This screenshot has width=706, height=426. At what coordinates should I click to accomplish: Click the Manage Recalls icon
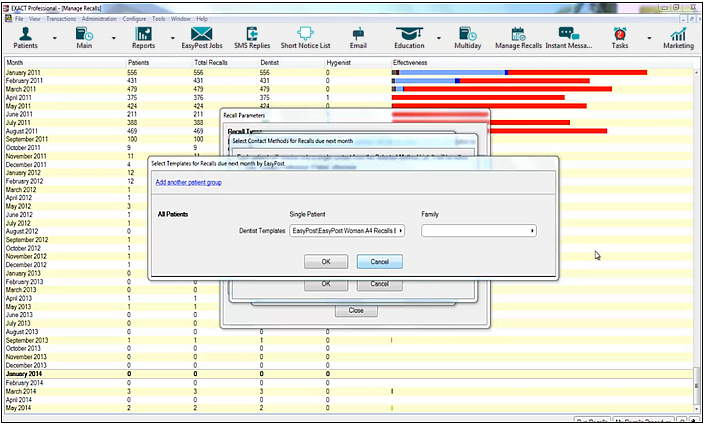click(518, 38)
